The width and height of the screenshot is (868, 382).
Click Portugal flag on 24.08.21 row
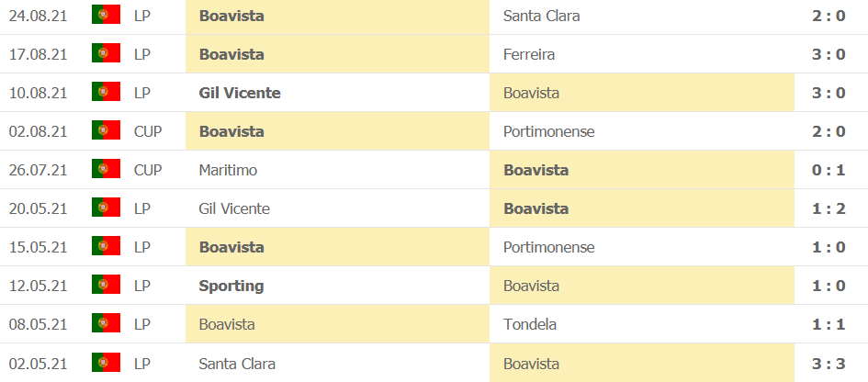pos(107,15)
